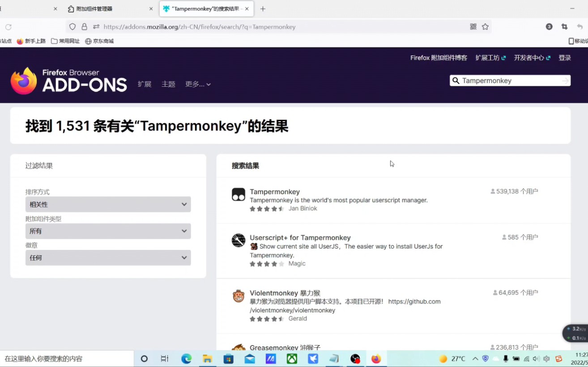Click the Violentmonkey monkey icon
The height and width of the screenshot is (367, 588).
[239, 295]
